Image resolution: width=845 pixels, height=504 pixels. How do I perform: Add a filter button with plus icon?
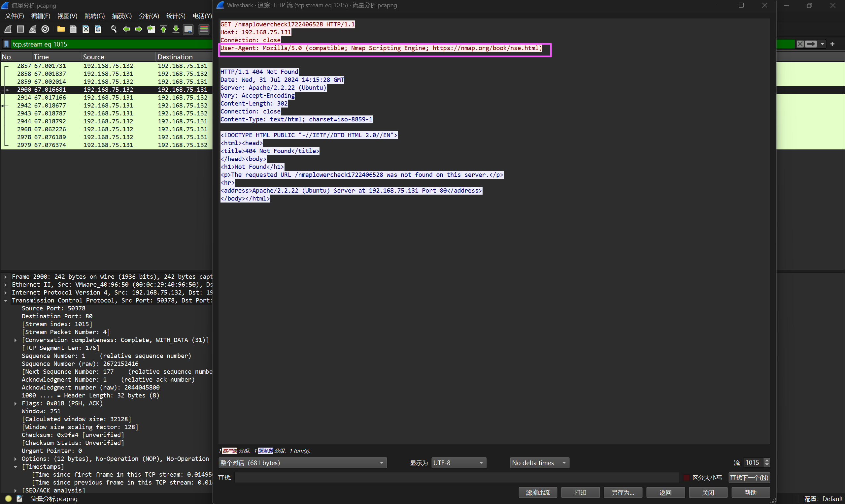(x=832, y=44)
